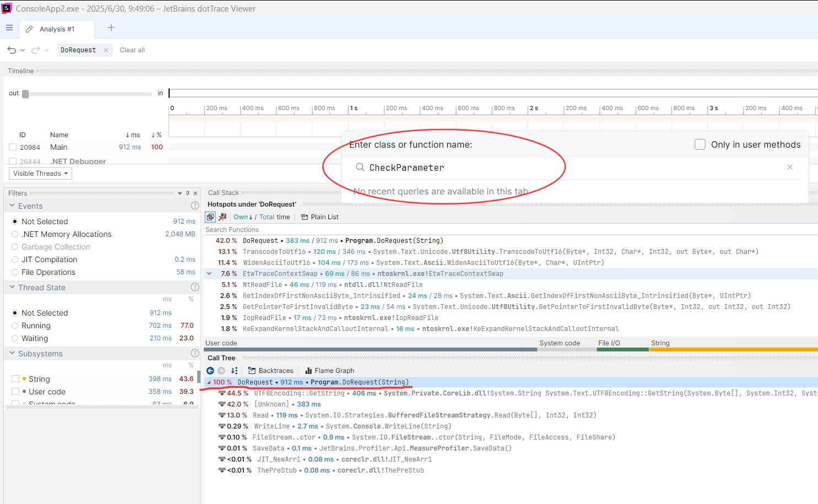
Task: Select the Running thread state radio button
Action: (x=15, y=326)
